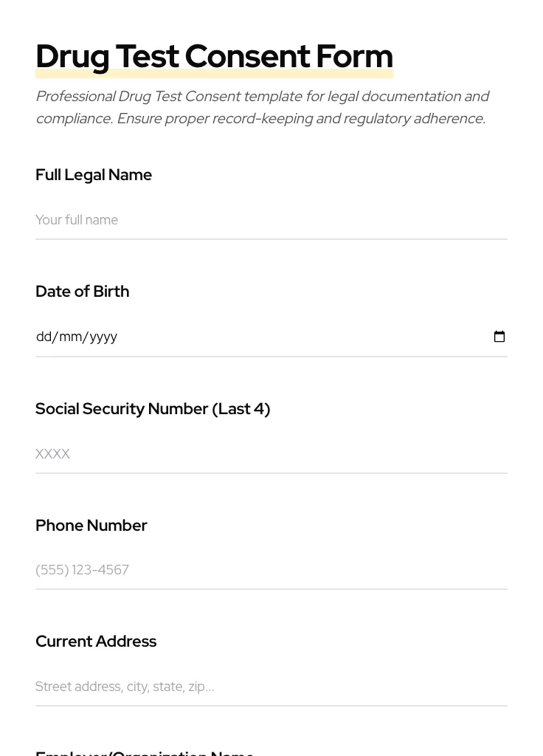Select the month segment of birth date
Screen dimensions: 543x756
coord(70,337)
